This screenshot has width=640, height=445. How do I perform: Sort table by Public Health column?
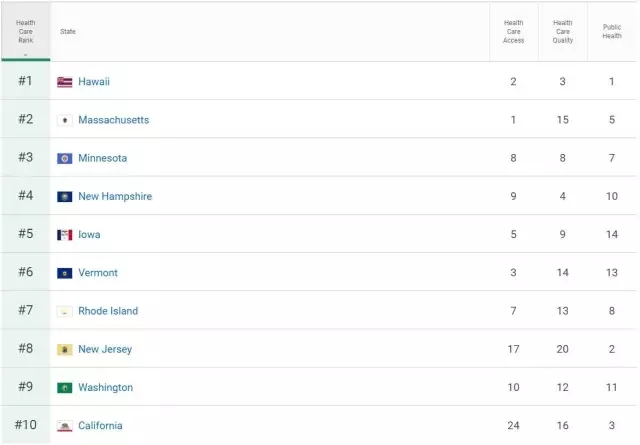pos(612,32)
